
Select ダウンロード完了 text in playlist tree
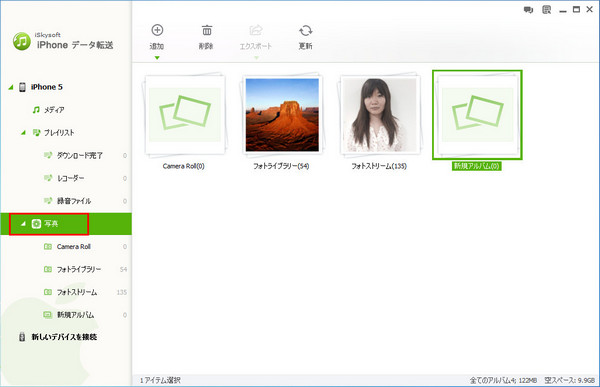80,155
